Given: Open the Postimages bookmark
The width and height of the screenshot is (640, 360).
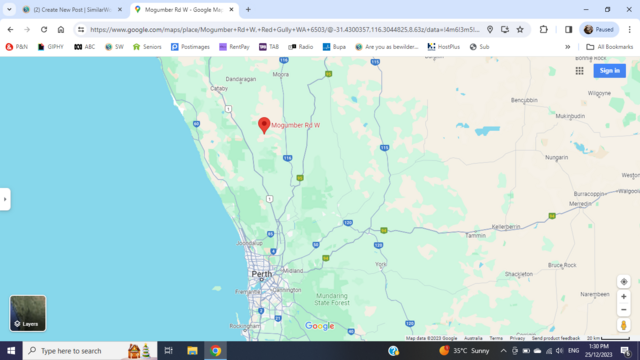Looking at the screenshot, I should (x=190, y=47).
